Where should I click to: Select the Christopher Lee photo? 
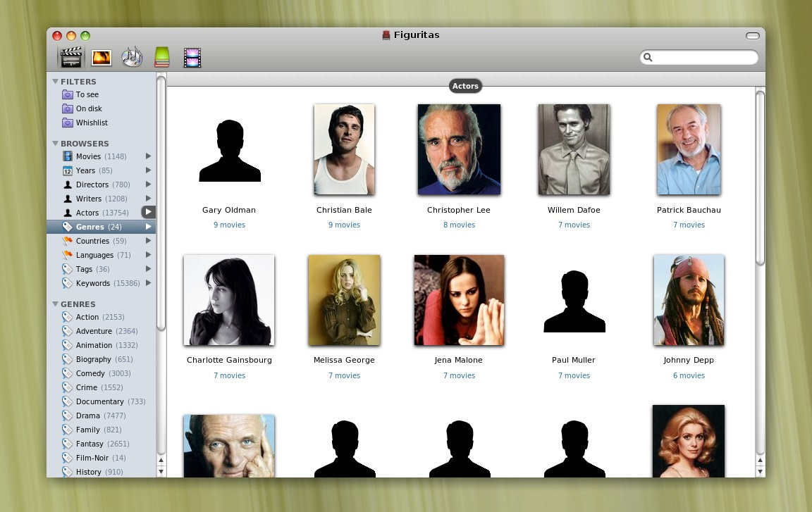[x=460, y=149]
